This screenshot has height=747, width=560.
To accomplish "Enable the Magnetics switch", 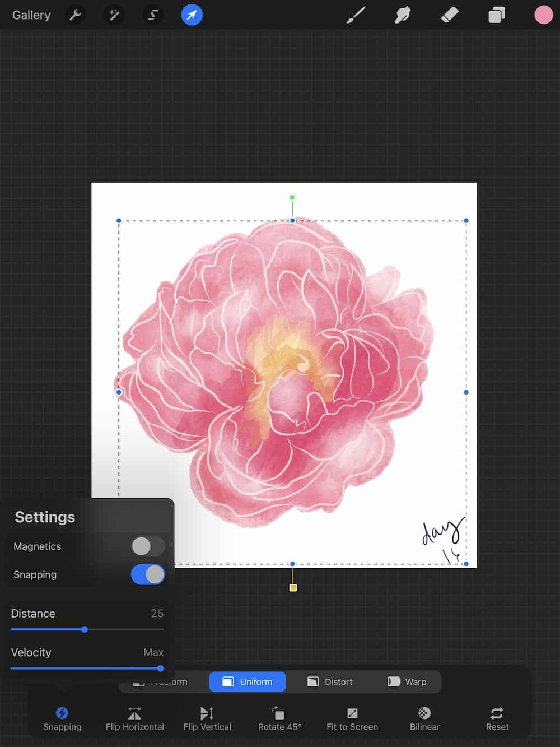I will coord(147,546).
